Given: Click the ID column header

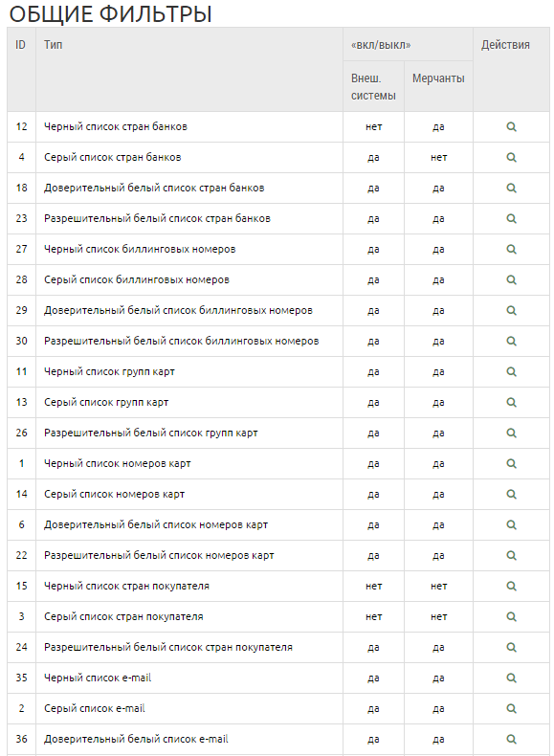Looking at the screenshot, I should (20, 45).
